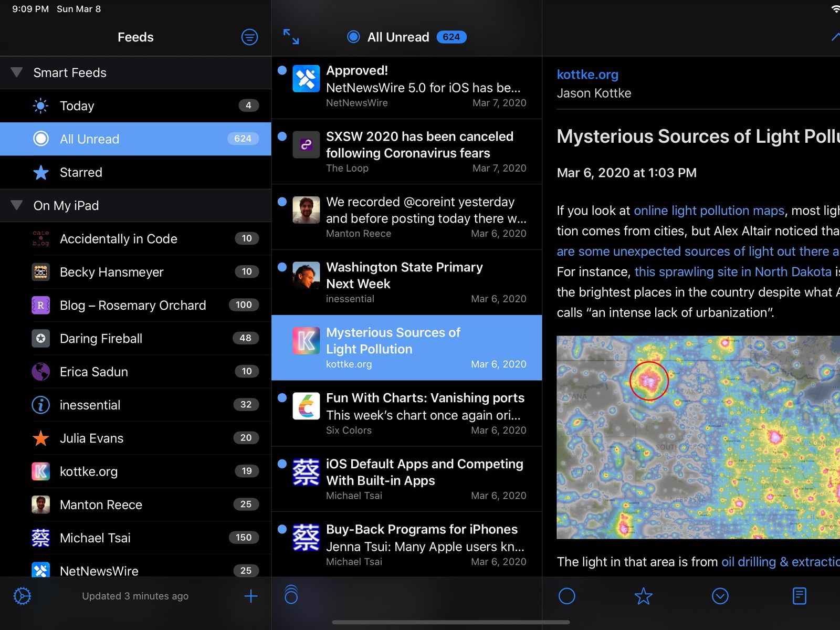
Task: Go to next unread with down-chevron icon
Action: click(720, 596)
